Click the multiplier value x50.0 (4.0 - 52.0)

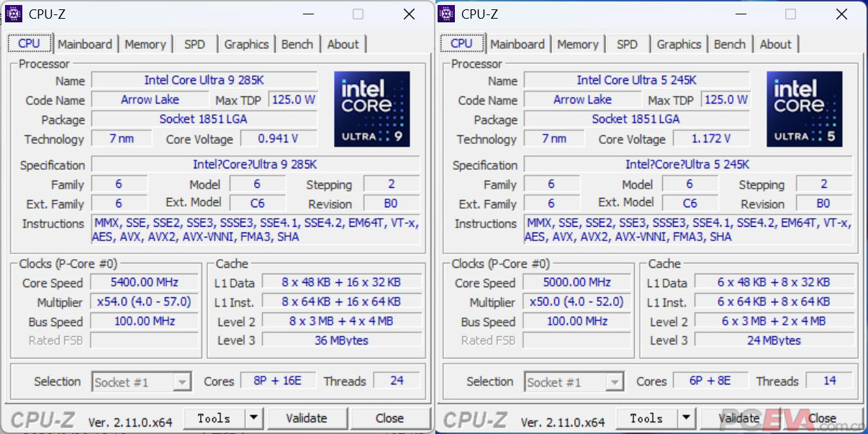pos(577,302)
